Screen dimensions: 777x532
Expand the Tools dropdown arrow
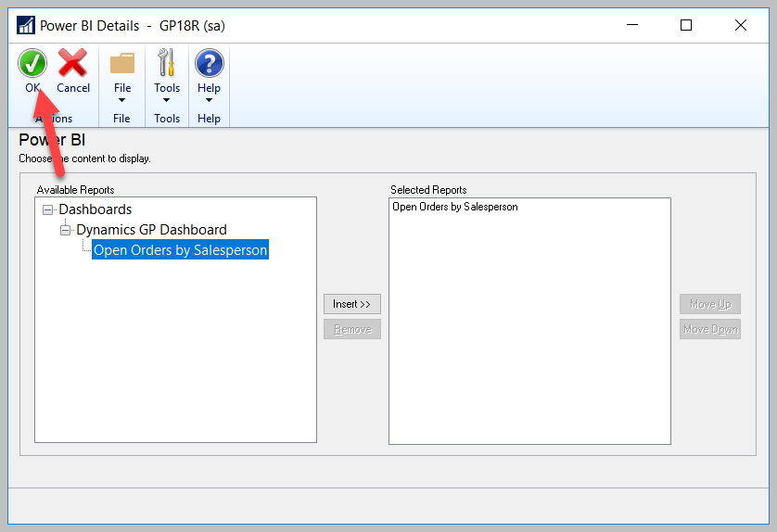167,100
